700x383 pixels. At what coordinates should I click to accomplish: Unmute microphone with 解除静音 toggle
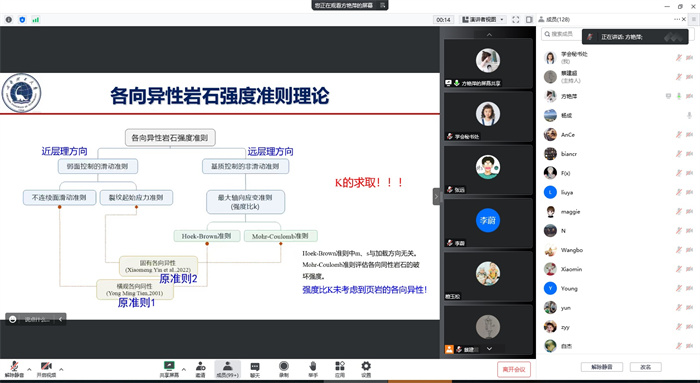pos(14,369)
